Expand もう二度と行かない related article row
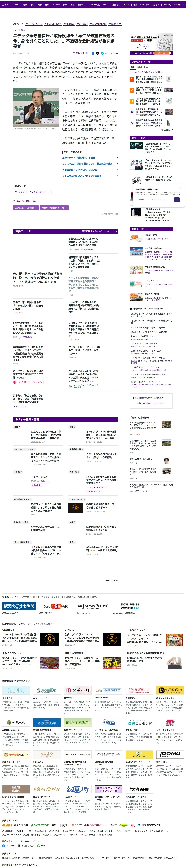 point(90,176)
